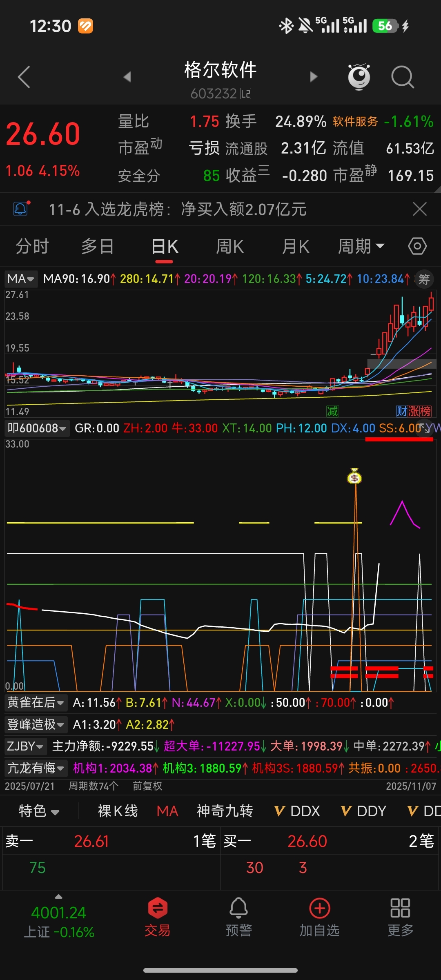Tap the 卖一 price 26.61
This screenshot has height=980, width=441.
(91, 842)
